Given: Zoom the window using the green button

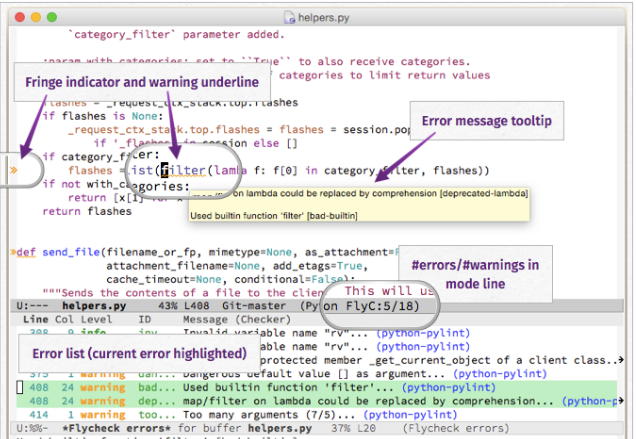Looking at the screenshot, I should (x=52, y=17).
